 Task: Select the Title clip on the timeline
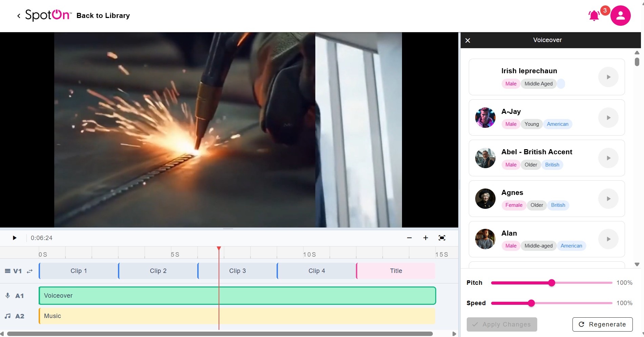tap(396, 271)
